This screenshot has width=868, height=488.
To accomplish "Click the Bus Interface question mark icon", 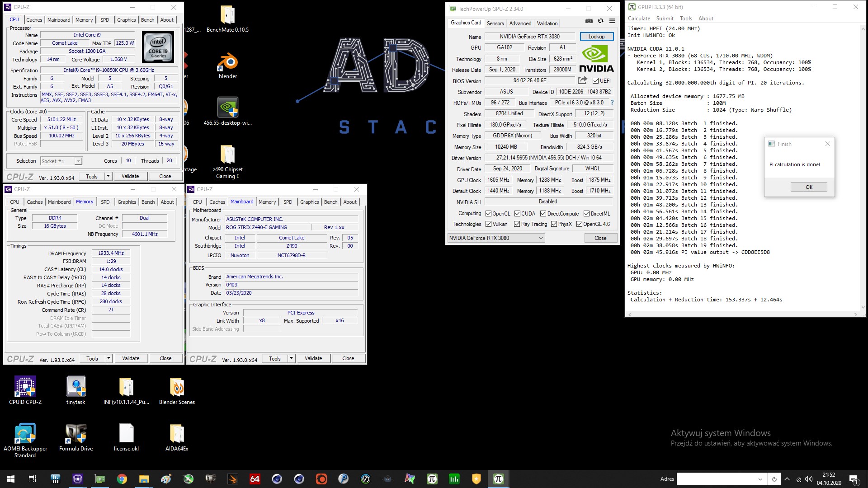I will point(612,103).
